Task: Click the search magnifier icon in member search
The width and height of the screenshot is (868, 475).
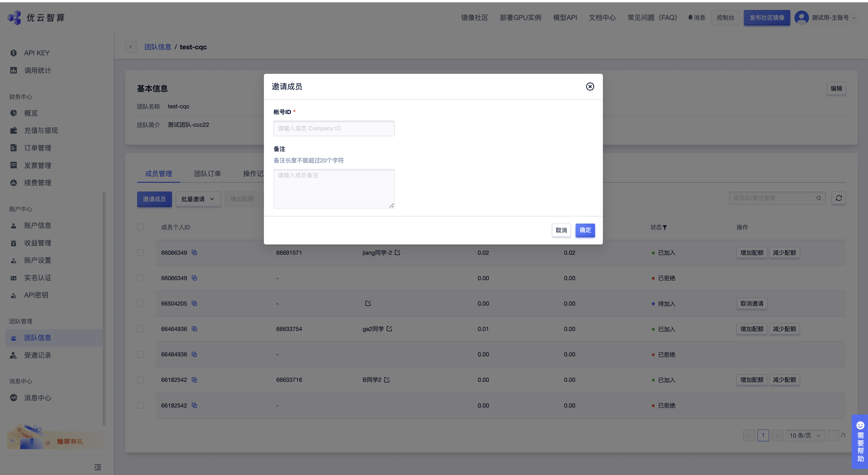Action: click(818, 198)
